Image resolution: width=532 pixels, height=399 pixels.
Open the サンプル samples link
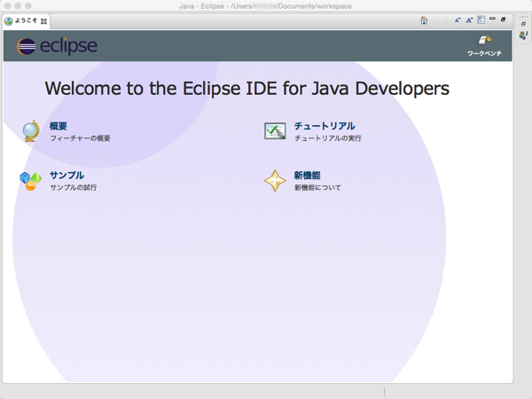pyautogui.click(x=66, y=176)
